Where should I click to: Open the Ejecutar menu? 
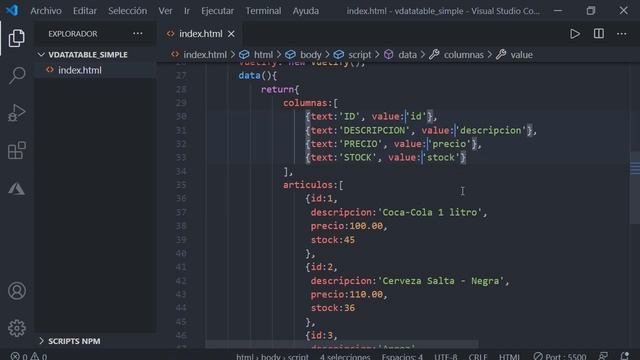[217, 11]
